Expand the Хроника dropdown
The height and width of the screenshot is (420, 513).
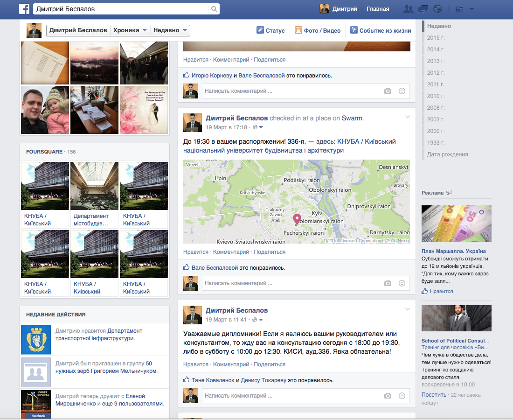point(130,30)
